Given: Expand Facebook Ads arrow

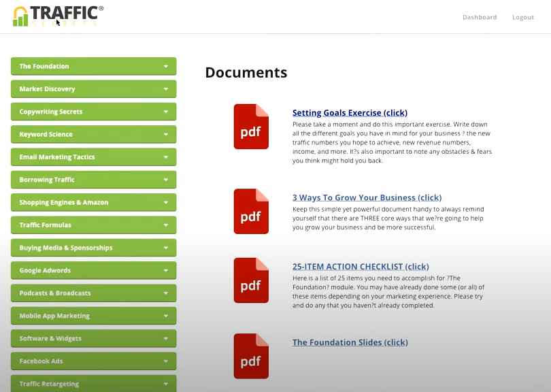Looking at the screenshot, I should tap(166, 361).
